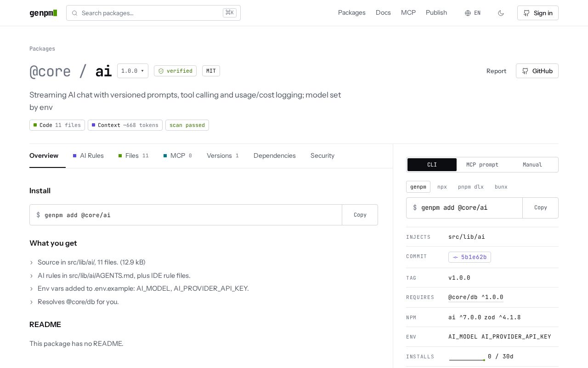
Task: Click the GitHub icon in the GitHub button
Action: point(526,71)
